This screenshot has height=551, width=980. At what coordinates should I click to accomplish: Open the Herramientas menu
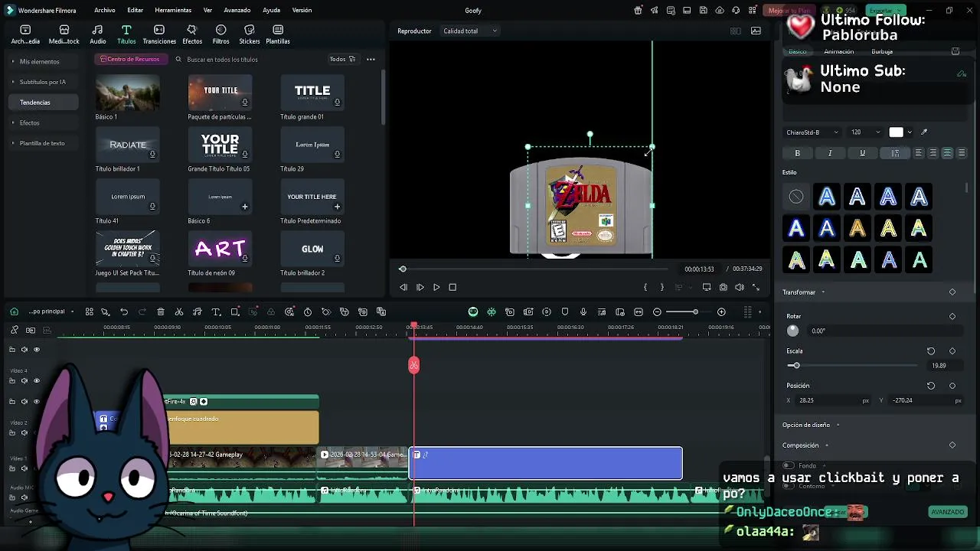(x=173, y=10)
